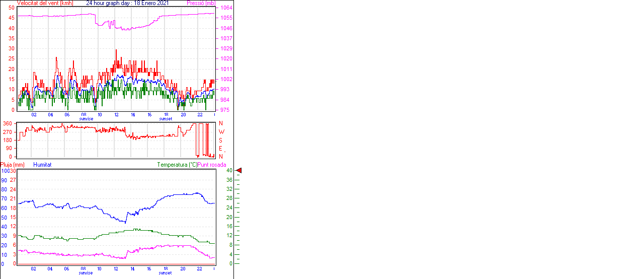
Task: Click the 'Temperatura (°C)' legend label
Action: click(177, 165)
